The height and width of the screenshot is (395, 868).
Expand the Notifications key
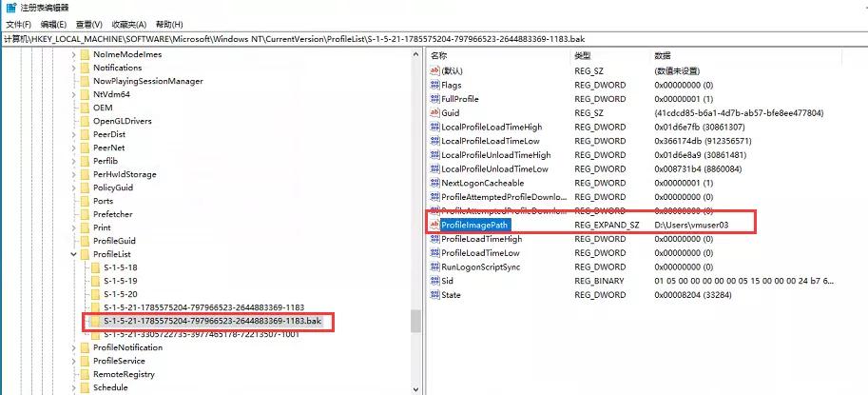(x=73, y=68)
